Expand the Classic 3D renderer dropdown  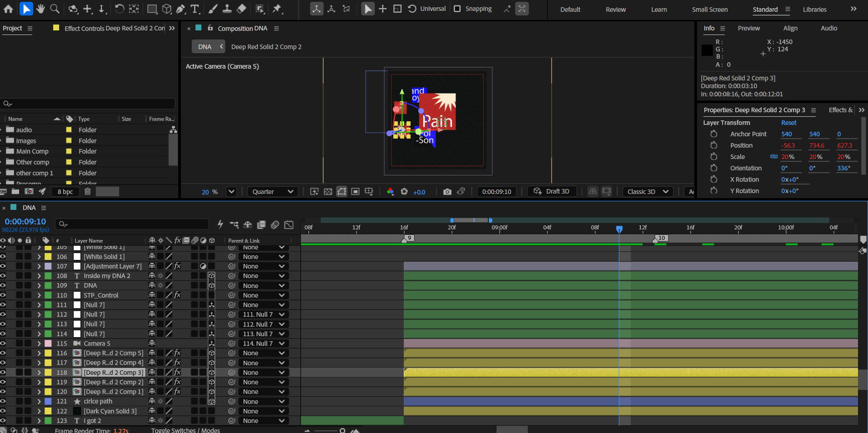click(x=648, y=192)
